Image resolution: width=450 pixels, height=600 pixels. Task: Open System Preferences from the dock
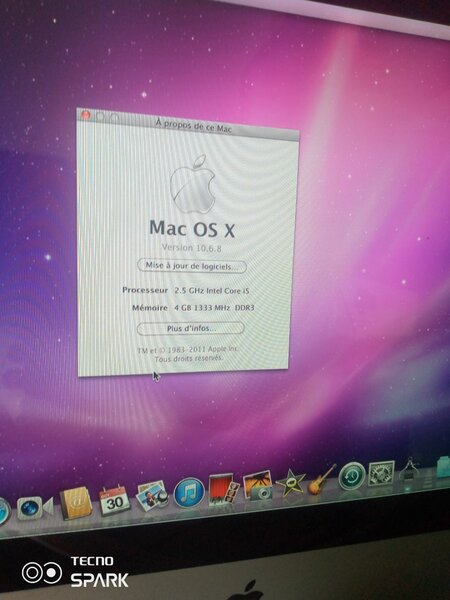pos(381,473)
